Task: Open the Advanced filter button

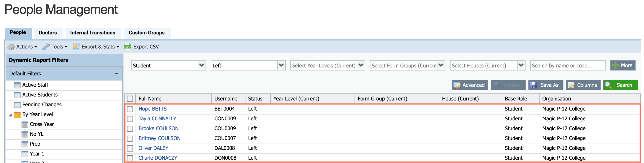Action: click(470, 85)
